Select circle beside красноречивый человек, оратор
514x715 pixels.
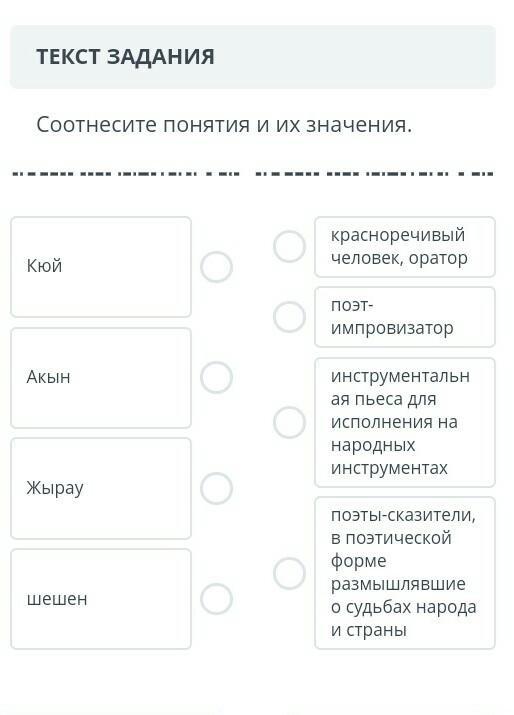[289, 247]
